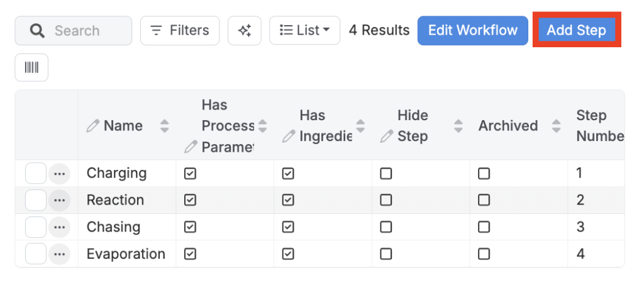Screen dimensions: 644x287
Task: Open the three-dot menu for Reaction row
Action: (x=60, y=201)
